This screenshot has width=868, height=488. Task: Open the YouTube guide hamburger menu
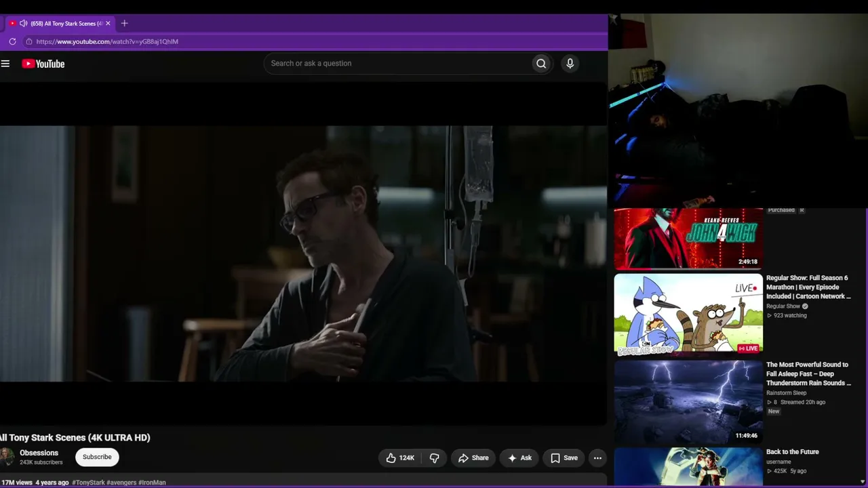(5, 64)
